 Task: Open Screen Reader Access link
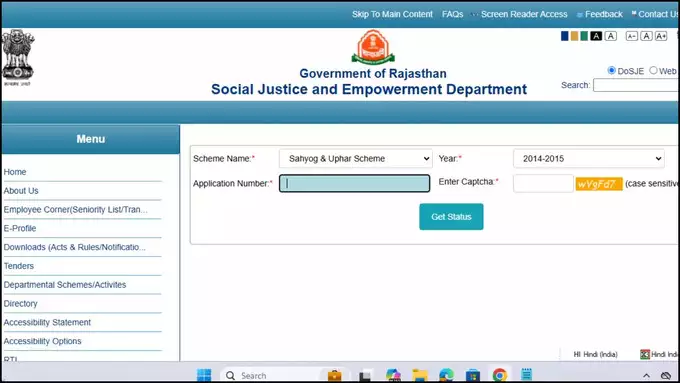click(x=524, y=14)
